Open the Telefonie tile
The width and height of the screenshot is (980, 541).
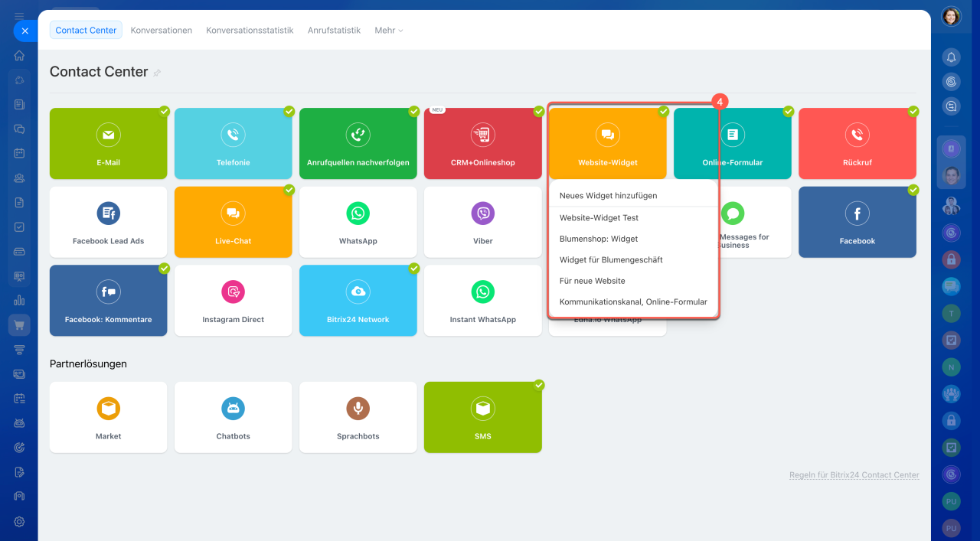click(x=233, y=143)
